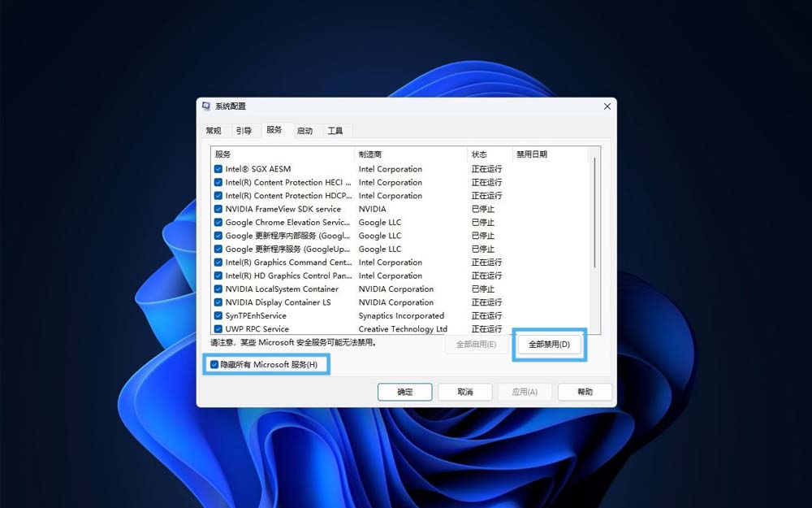Open the 工具 tab
812x508 pixels.
(335, 131)
